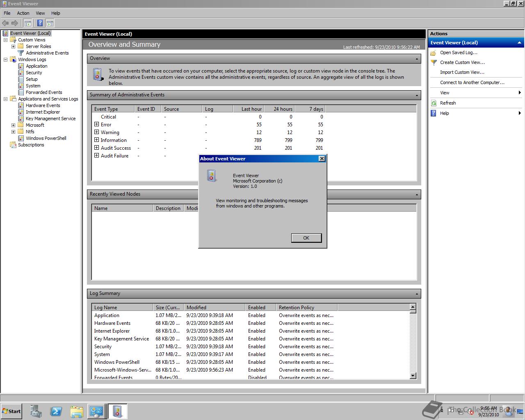This screenshot has width=525, height=420.
Task: Click the Subscriptions icon in tree
Action: [13, 145]
